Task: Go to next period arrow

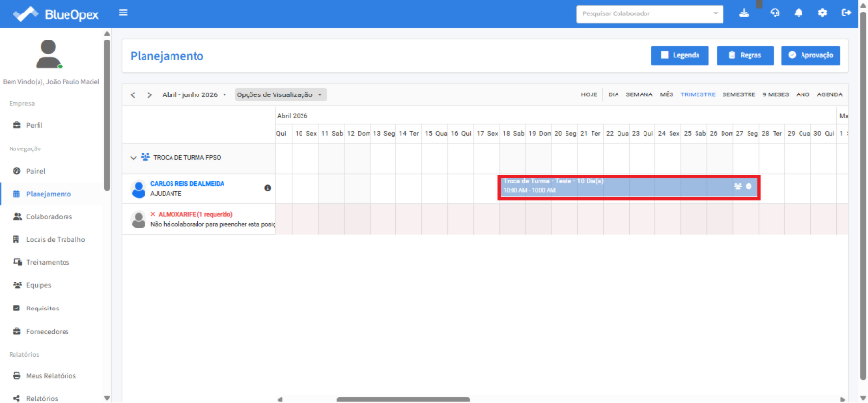Action: click(x=149, y=94)
